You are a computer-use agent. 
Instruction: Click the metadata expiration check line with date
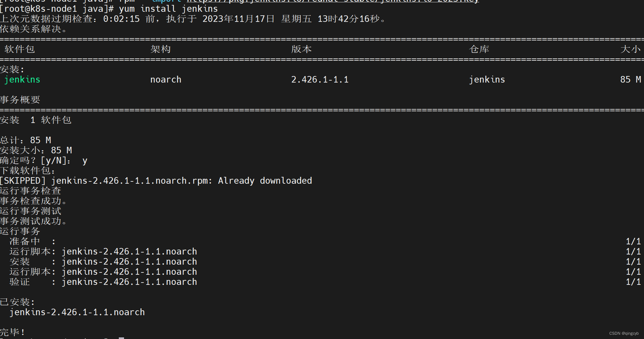[193, 19]
